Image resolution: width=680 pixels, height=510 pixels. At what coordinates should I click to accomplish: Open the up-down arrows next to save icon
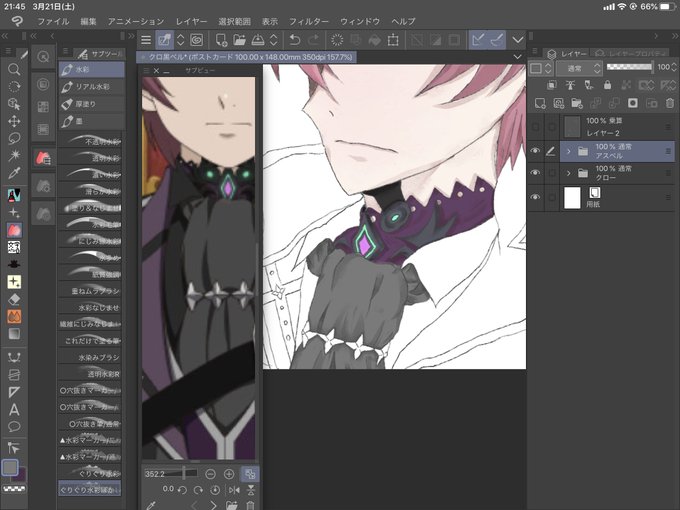click(274, 40)
